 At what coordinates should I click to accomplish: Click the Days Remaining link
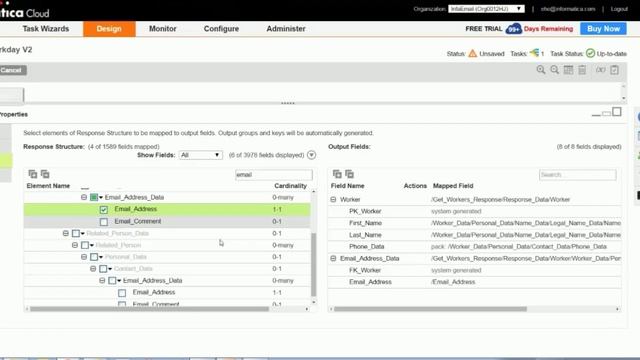click(x=548, y=29)
